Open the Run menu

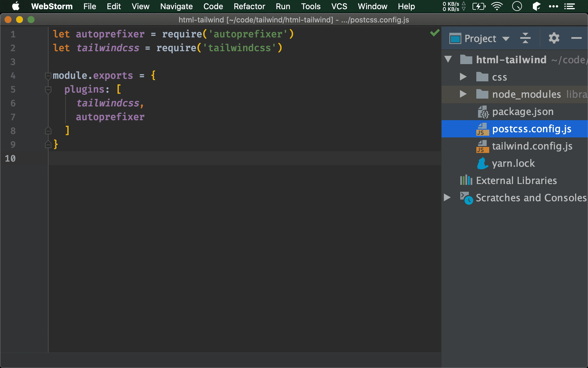pos(283,6)
